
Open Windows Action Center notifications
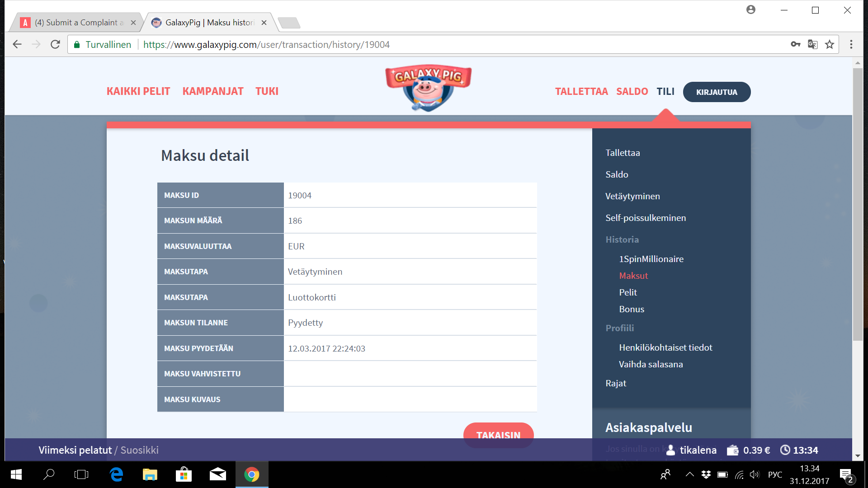(846, 474)
